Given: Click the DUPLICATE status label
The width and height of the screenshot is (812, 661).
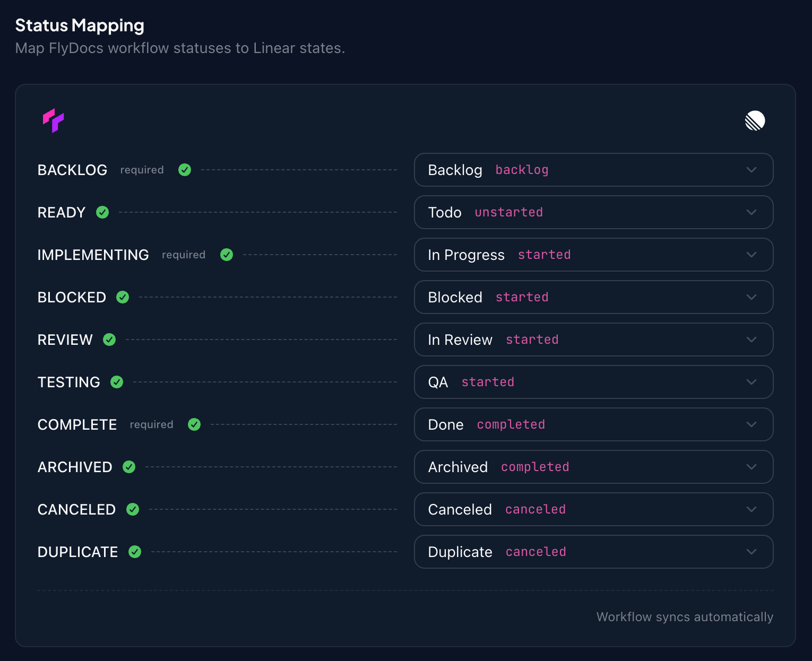Looking at the screenshot, I should (77, 552).
